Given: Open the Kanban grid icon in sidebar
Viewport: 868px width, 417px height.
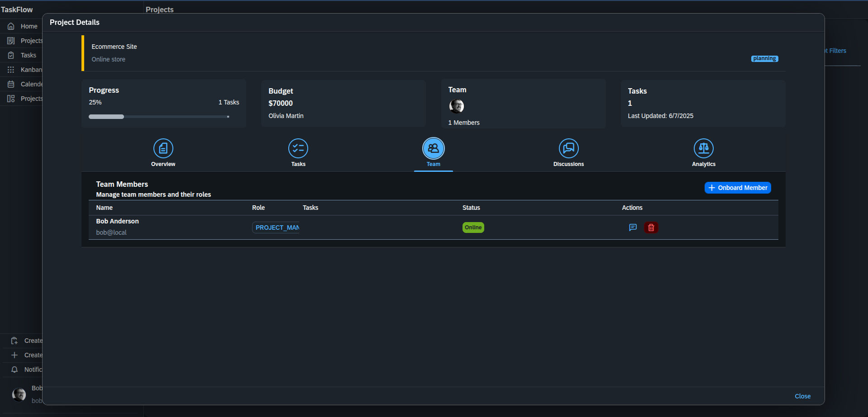Looking at the screenshot, I should coord(11,70).
